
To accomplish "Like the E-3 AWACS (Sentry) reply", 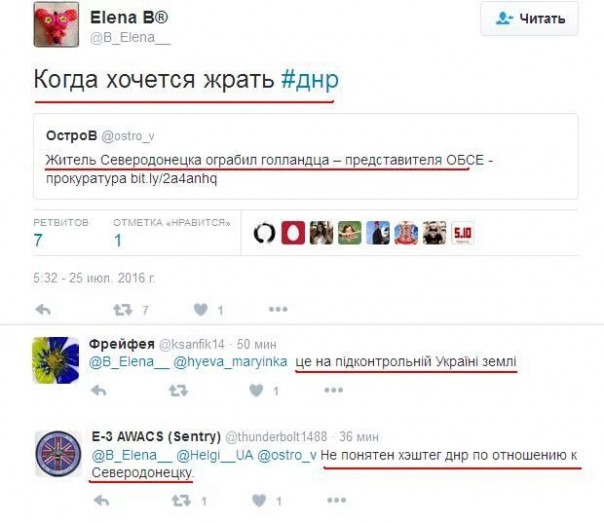I will coord(259,500).
